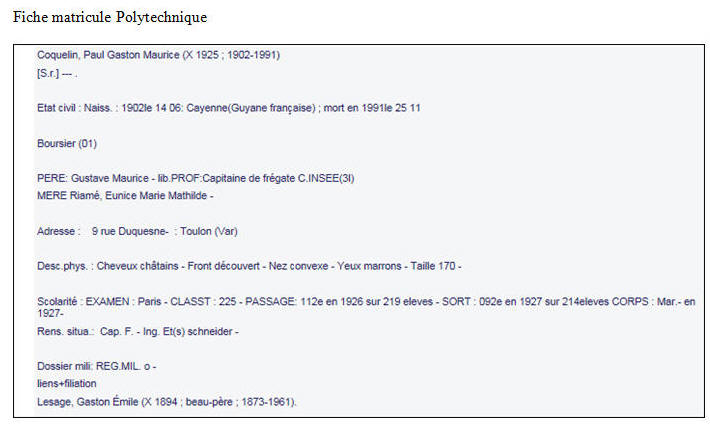Screen dimensions: 710x424
Task: Click the '[S.r.] ---' line
Action: click(56, 73)
